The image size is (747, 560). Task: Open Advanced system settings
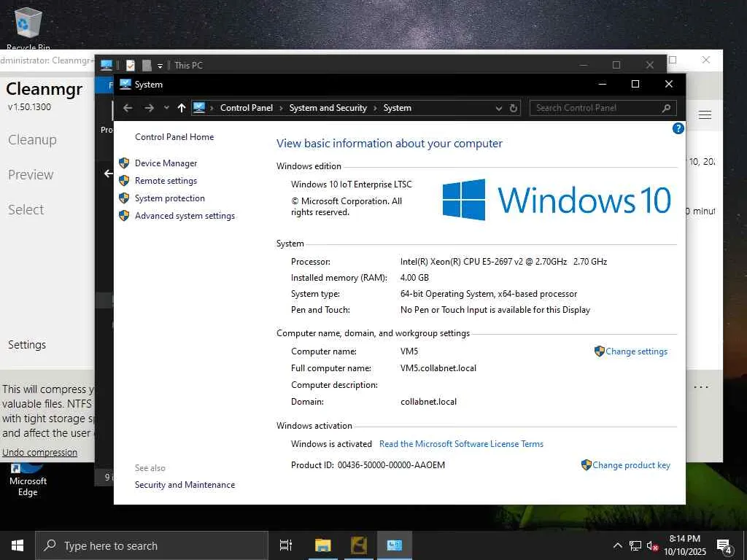point(185,216)
